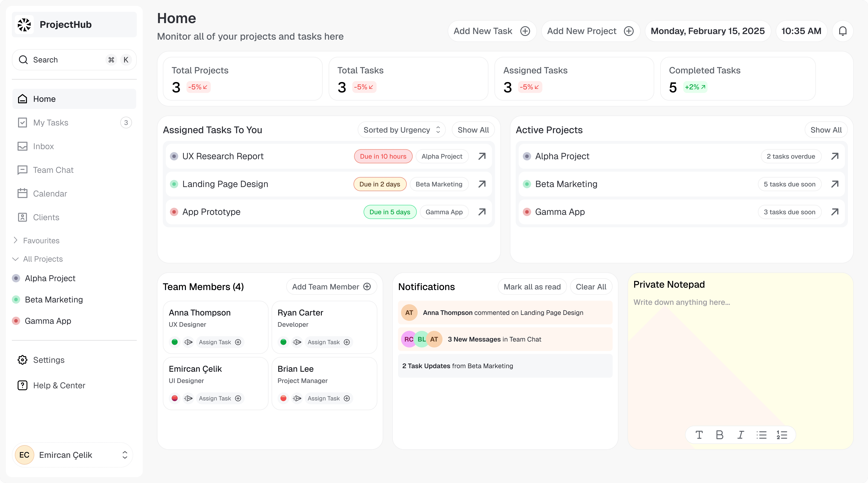
Task: Apply italic formatting in Private Notepad
Action: pyautogui.click(x=740, y=435)
